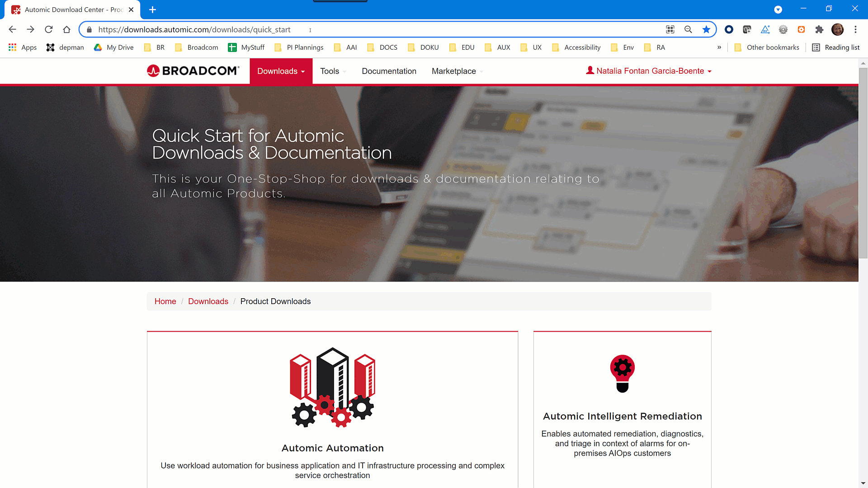Click inside the address bar

362,29
